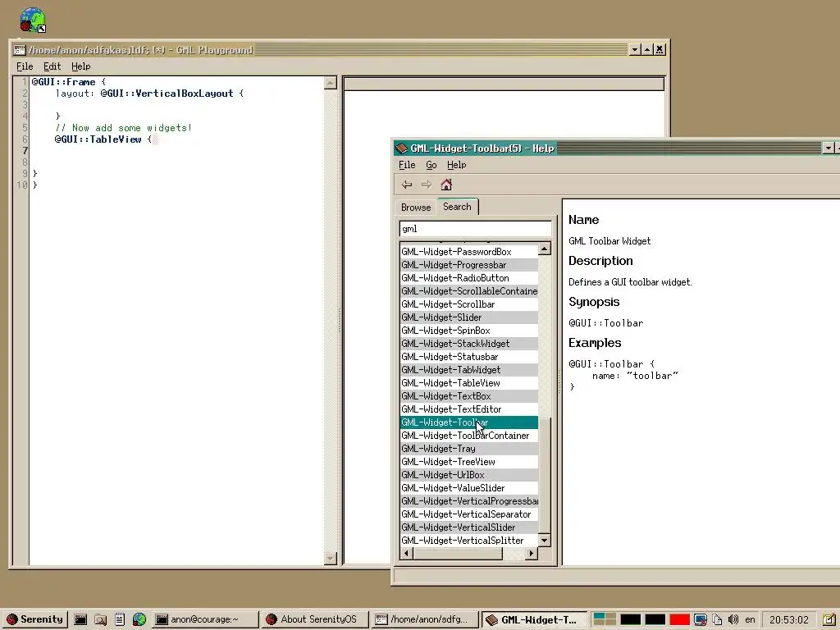Screen dimensions: 840x630
Task: Select GML-Widget-Tray in results
Action: [x=468, y=449]
